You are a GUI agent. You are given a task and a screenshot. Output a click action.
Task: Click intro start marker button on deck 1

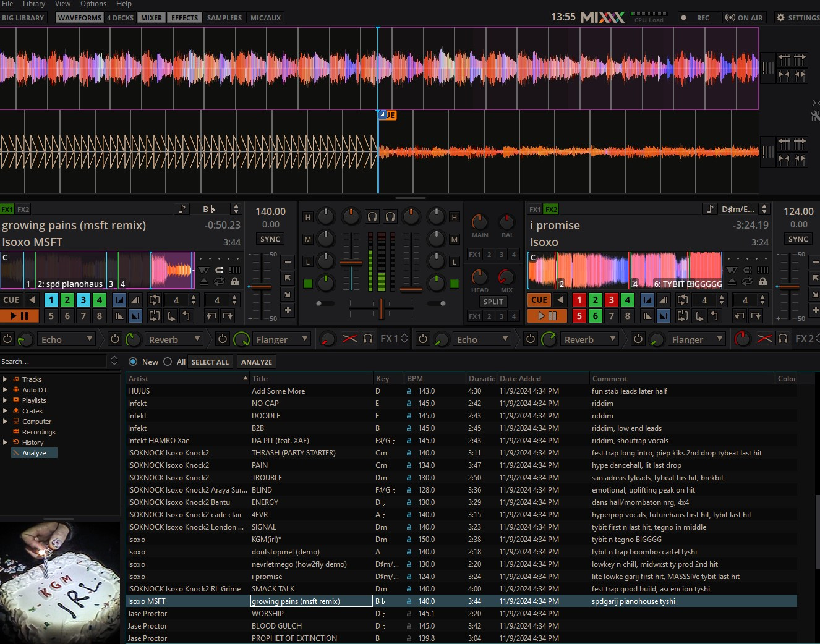coord(119,300)
